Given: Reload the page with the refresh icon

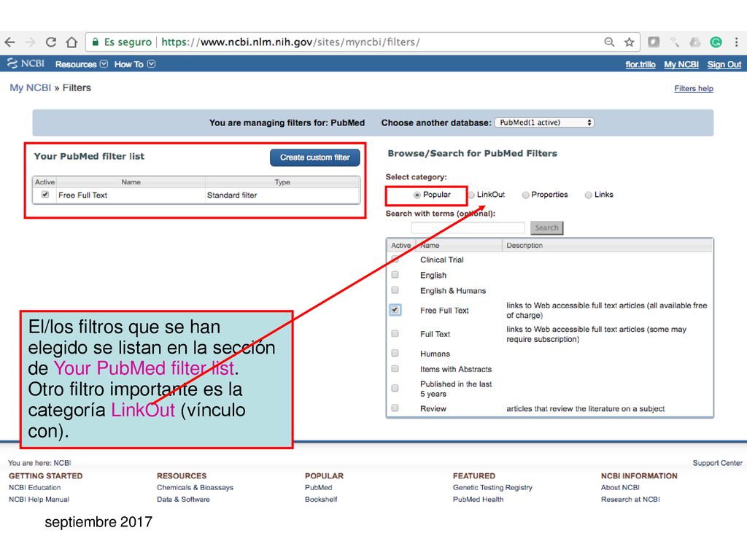Looking at the screenshot, I should point(51,42).
